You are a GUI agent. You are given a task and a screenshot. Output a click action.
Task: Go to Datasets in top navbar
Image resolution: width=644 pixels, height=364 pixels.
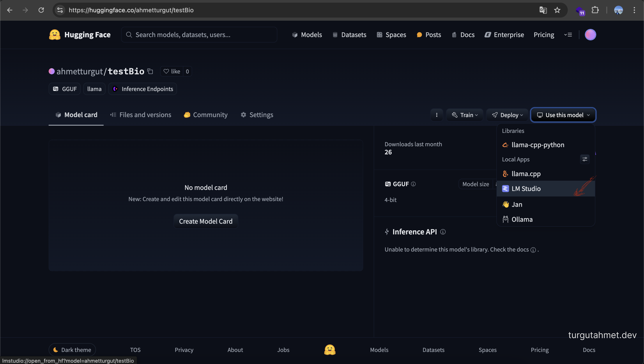coord(349,35)
